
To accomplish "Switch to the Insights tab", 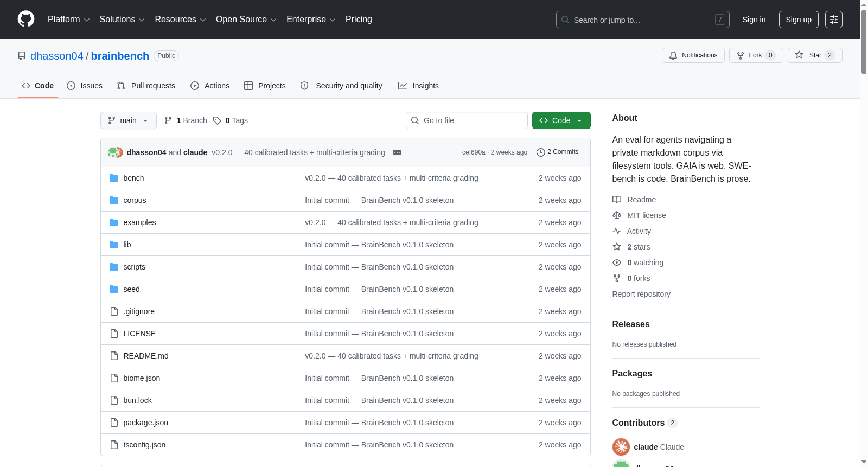I will tap(418, 86).
